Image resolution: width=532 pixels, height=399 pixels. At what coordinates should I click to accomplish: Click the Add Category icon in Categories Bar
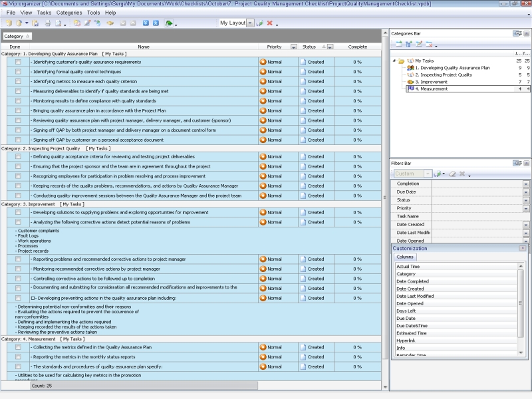[x=398, y=45]
